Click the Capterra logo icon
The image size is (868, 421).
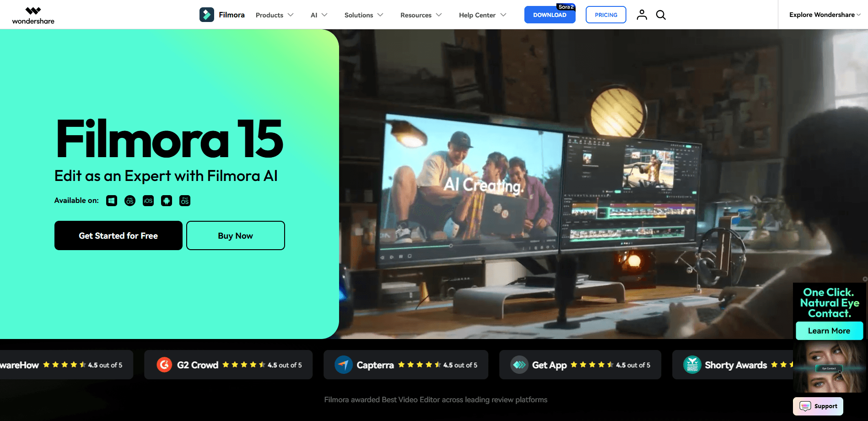344,365
